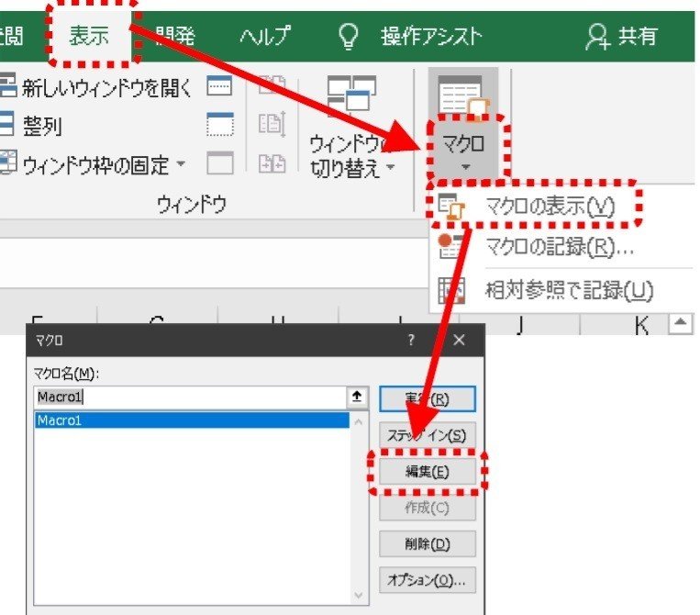Click the 実行(R) run button
The width and height of the screenshot is (700, 615).
coord(428,399)
